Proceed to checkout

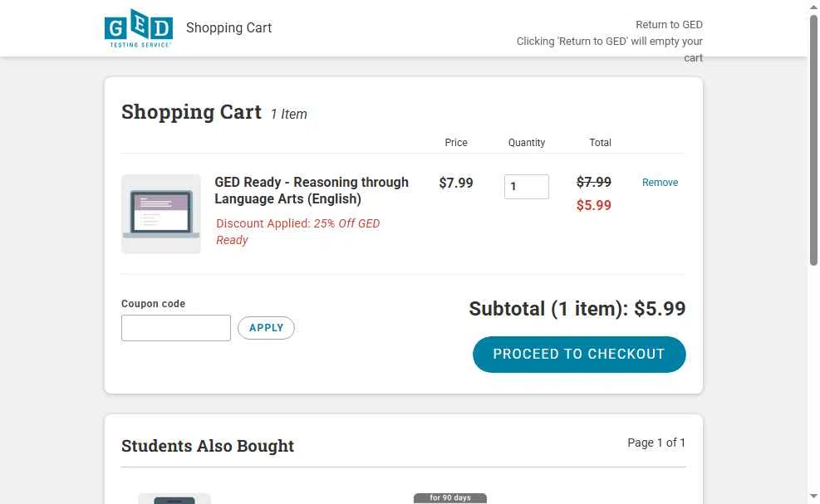(579, 355)
